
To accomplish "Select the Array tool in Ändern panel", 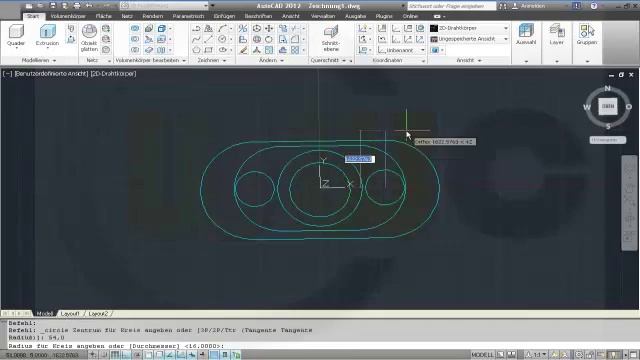I will 295,50.
